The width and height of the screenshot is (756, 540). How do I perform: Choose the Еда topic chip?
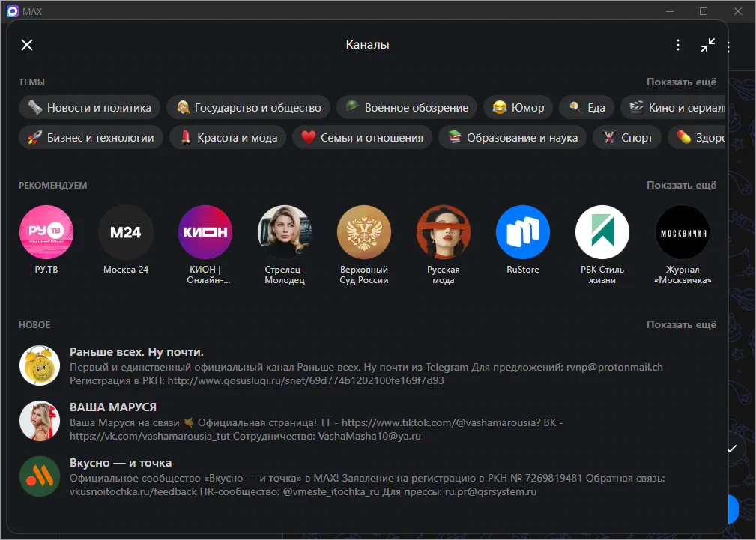tap(587, 108)
